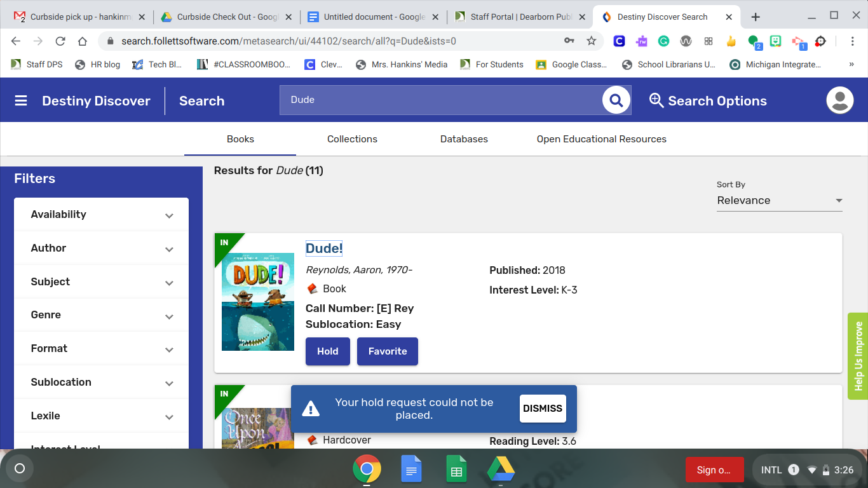Expand the Genre filter
Screen dimensions: 868x488
tap(102, 315)
